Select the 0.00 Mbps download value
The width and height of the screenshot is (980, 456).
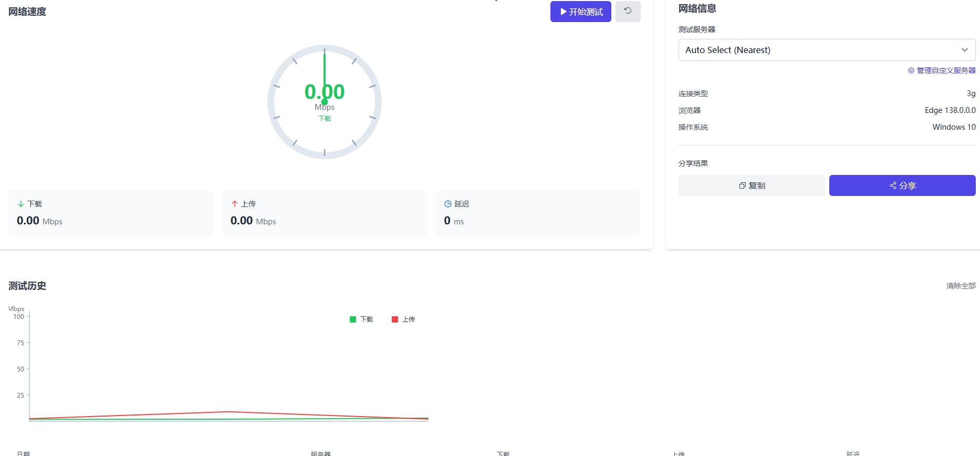coord(39,221)
